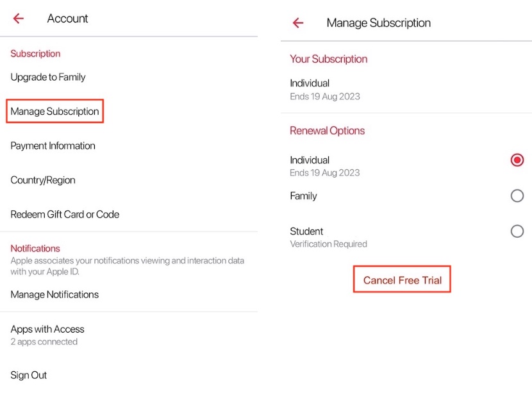Open Upgrade to Family option

48,77
